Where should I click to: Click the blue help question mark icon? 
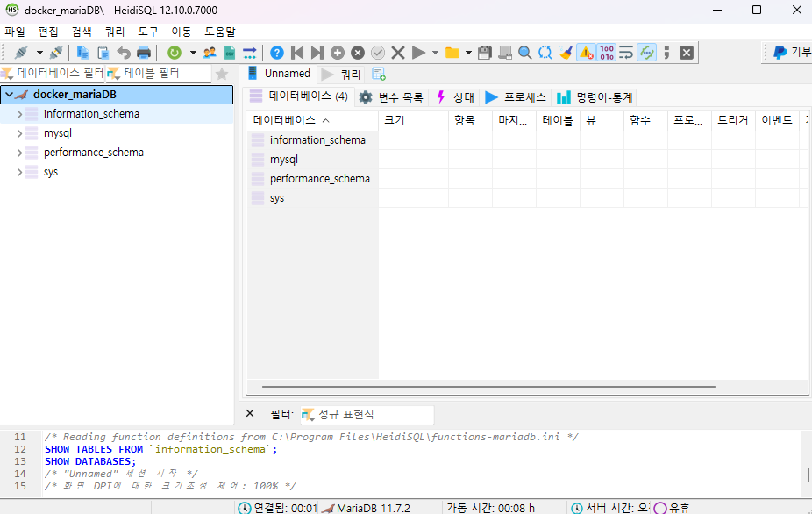click(277, 53)
